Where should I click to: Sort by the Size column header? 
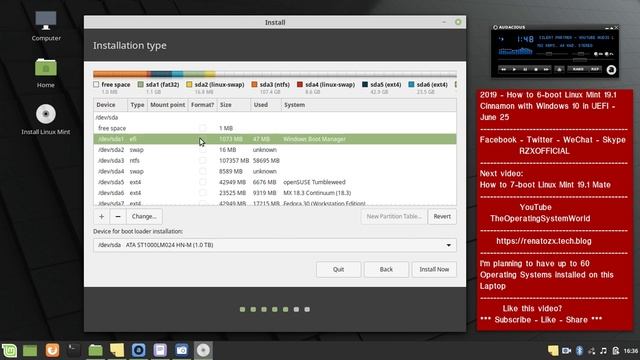click(x=233, y=105)
